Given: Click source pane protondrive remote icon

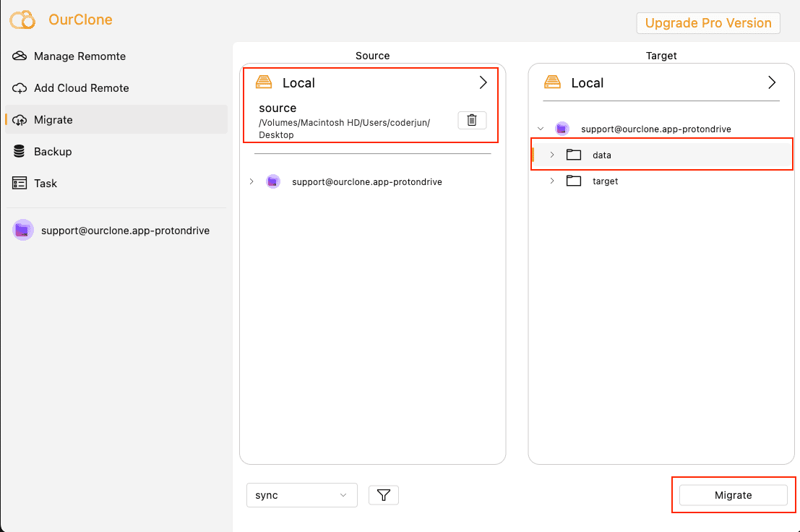Looking at the screenshot, I should tap(273, 181).
